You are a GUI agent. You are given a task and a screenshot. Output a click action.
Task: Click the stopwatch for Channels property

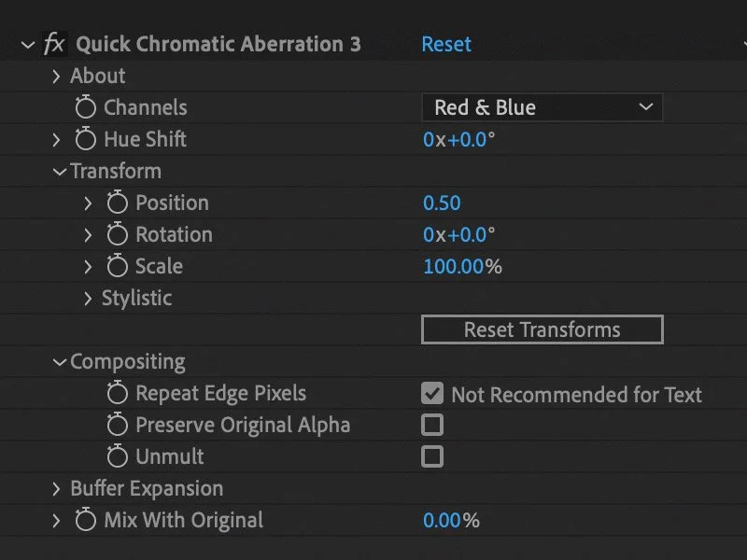click(x=87, y=107)
